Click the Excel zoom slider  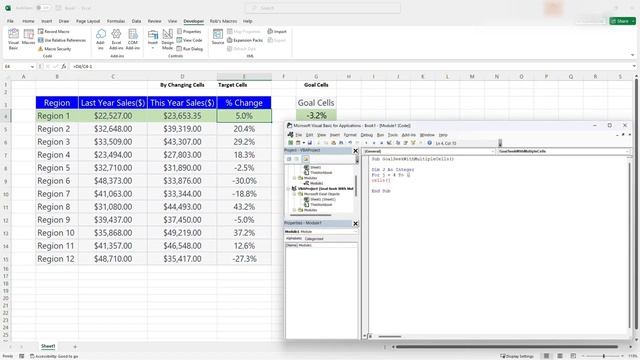click(x=604, y=356)
